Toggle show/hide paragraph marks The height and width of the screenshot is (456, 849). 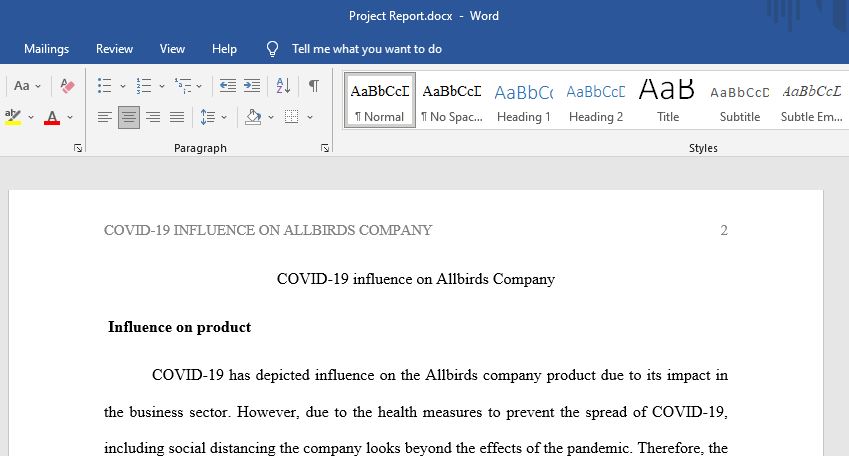coord(314,86)
